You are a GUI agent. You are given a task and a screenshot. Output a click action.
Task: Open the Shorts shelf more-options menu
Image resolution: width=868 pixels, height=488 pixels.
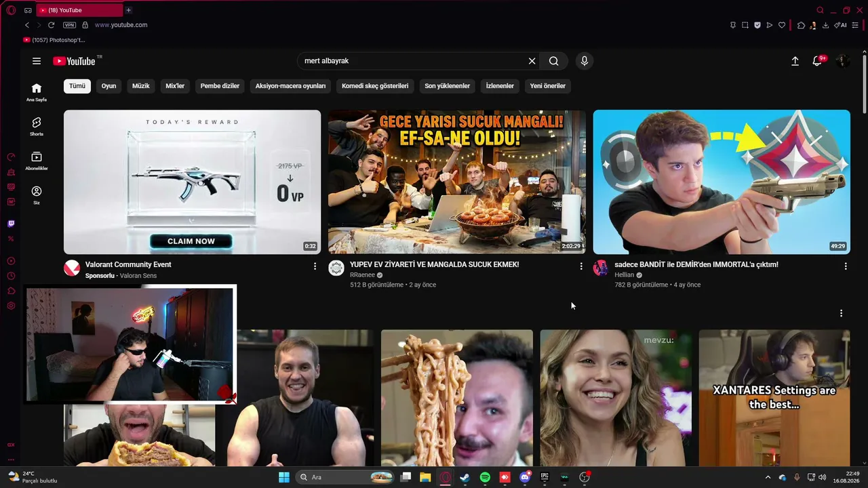(841, 313)
